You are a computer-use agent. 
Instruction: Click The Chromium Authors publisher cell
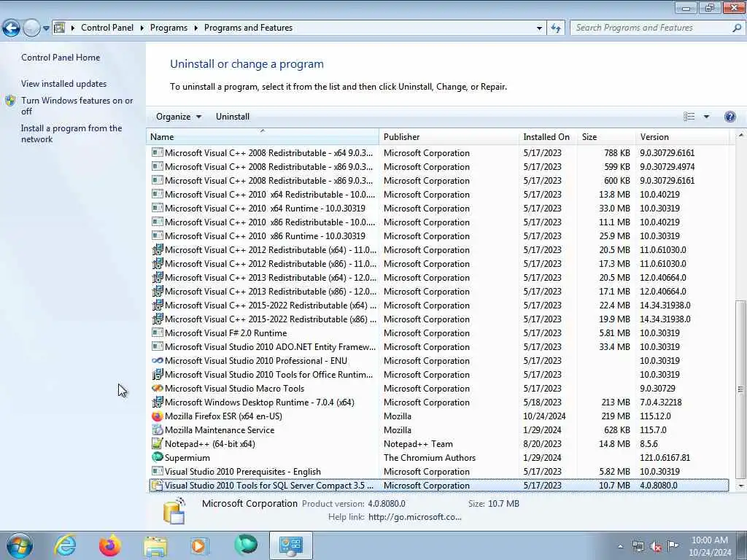click(x=429, y=458)
